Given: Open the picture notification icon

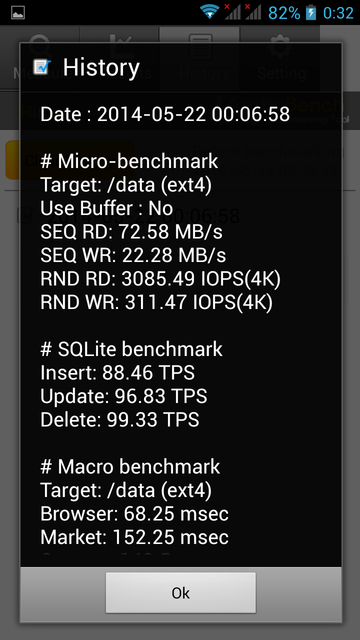Looking at the screenshot, I should (18, 12).
